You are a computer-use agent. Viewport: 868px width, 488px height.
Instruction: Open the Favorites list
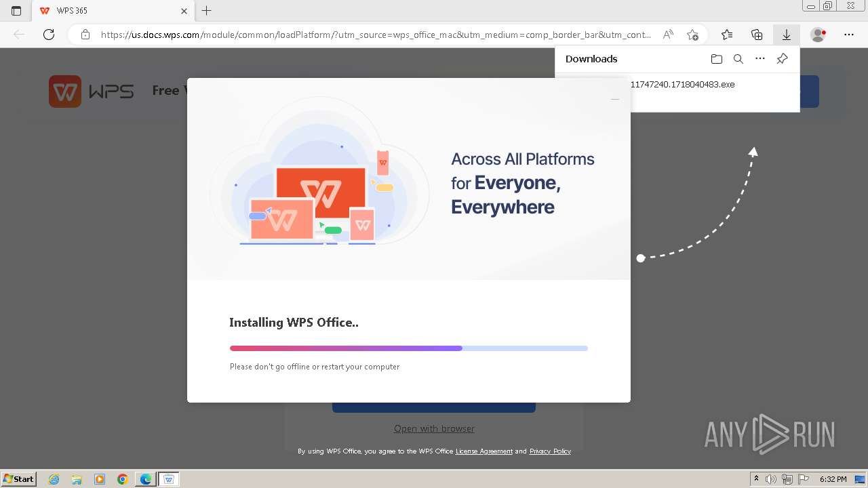(x=727, y=35)
